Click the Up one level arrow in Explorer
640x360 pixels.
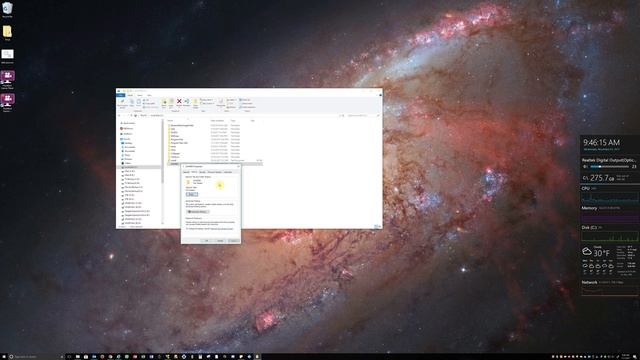[x=131, y=116]
